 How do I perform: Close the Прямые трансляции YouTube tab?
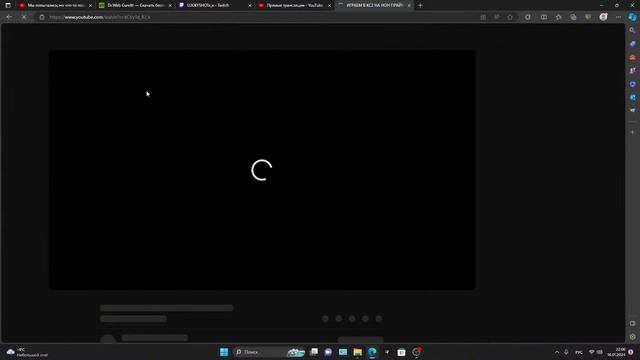[329, 6]
